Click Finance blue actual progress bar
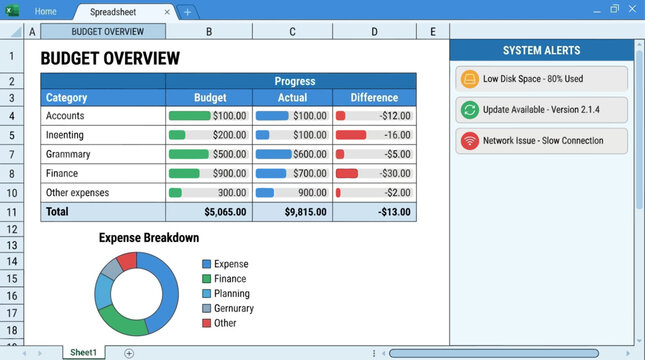The height and width of the screenshot is (360, 645). [x=271, y=173]
